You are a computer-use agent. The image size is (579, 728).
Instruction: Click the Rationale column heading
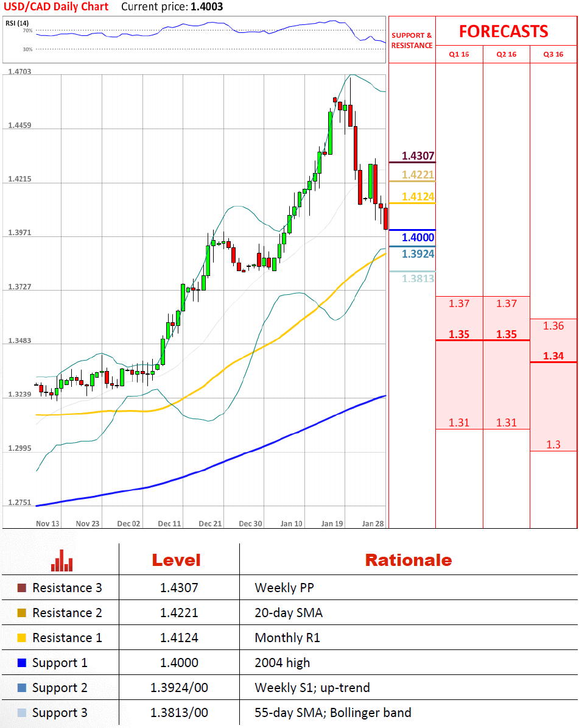pyautogui.click(x=409, y=560)
